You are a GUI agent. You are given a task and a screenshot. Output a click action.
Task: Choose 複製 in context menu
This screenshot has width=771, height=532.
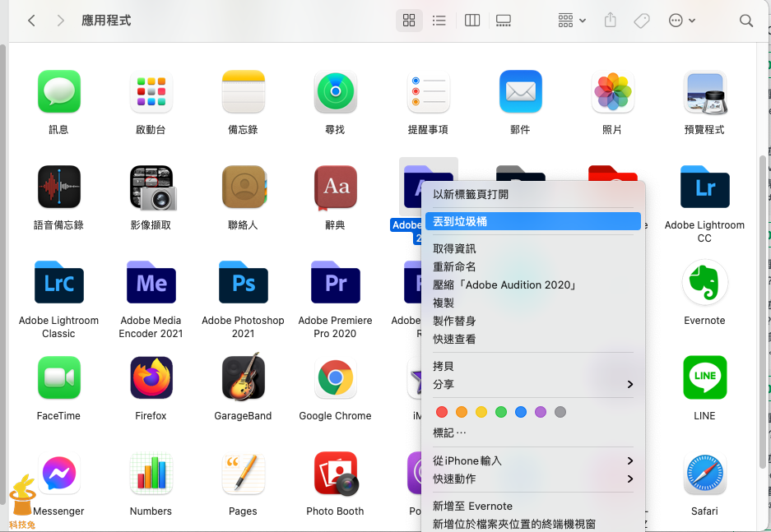[x=533, y=303]
